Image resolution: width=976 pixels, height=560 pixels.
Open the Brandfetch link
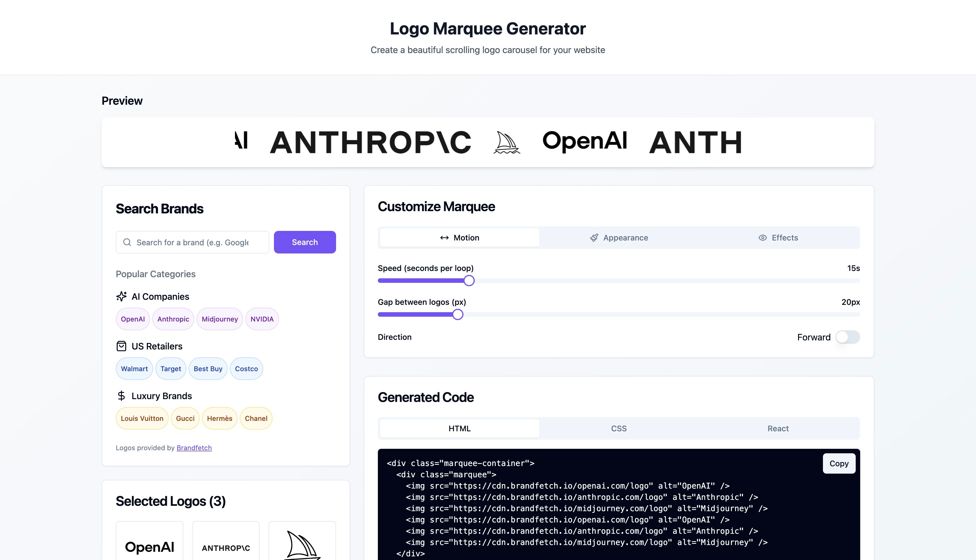(x=194, y=448)
